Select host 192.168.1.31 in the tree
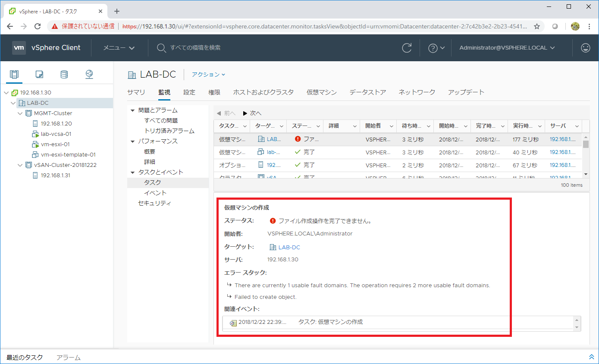 pyautogui.click(x=56, y=176)
